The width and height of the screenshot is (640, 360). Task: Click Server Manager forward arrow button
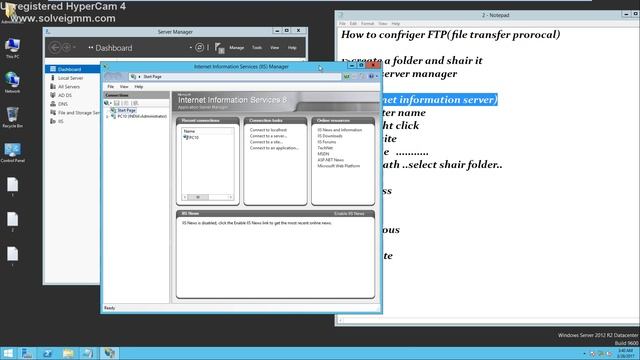66,47
